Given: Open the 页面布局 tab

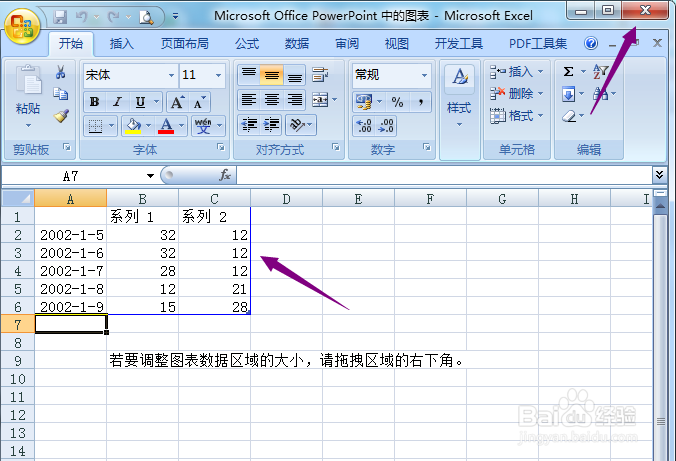Looking at the screenshot, I should (x=185, y=44).
